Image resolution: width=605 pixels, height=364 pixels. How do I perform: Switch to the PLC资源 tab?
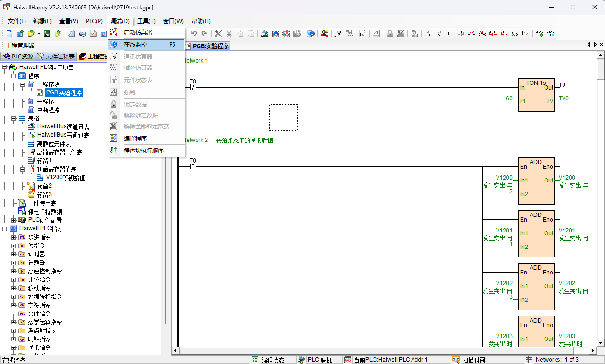(x=18, y=57)
